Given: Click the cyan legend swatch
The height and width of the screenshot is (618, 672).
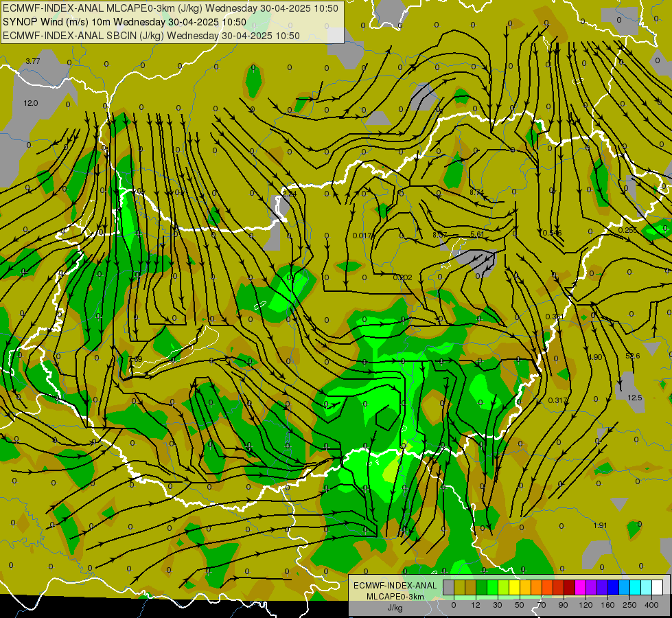Looking at the screenshot, I should pos(636,587).
